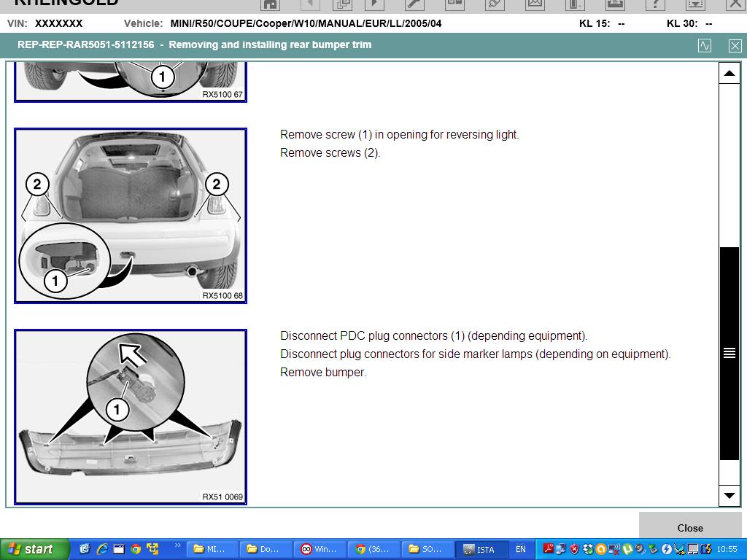
Task: Expand quick launch overflow chevron
Action: [177, 545]
